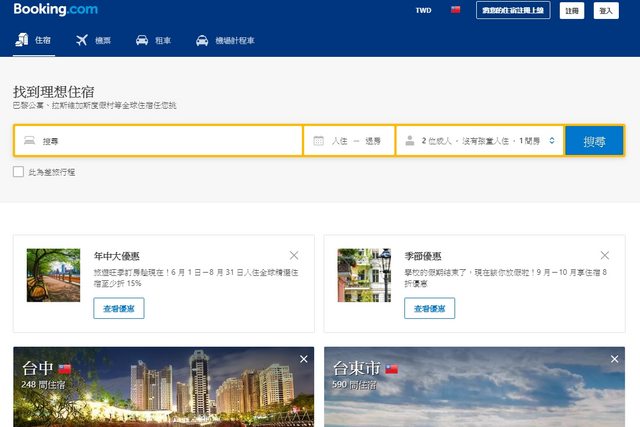Screen dimensions: 640x427
Task: Click the calendar icon for check-in dates
Action: click(319, 141)
